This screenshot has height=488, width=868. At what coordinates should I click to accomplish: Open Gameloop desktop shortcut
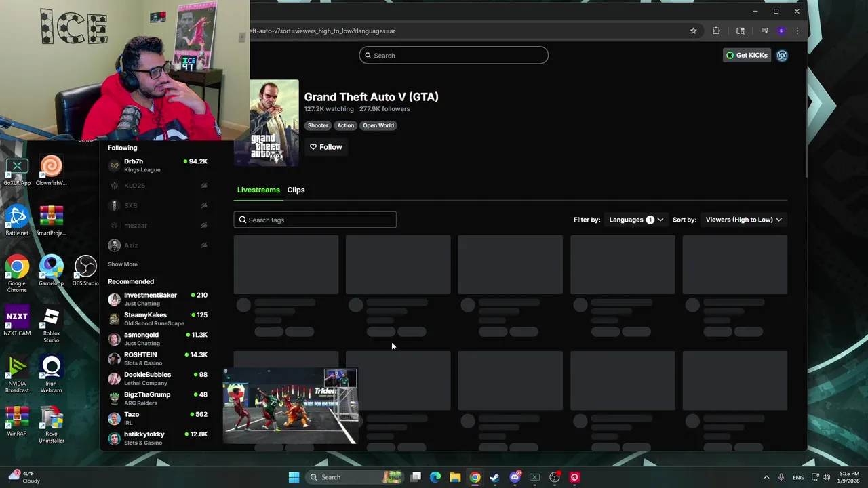click(x=51, y=272)
